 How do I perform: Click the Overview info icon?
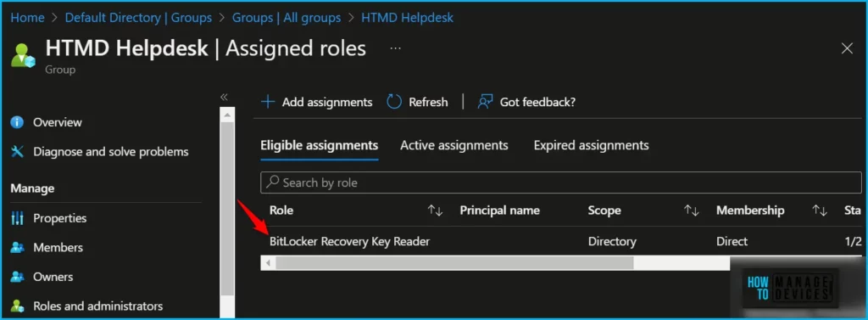17,122
